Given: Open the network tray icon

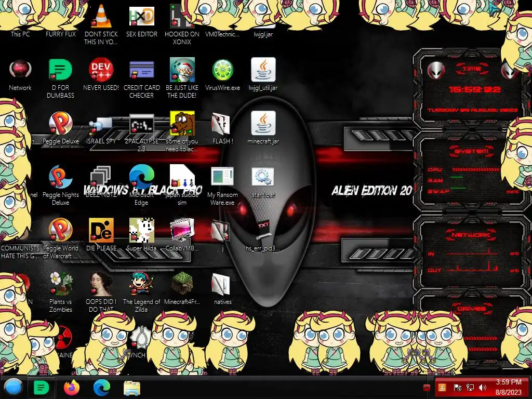Looking at the screenshot, I should pos(470,388).
